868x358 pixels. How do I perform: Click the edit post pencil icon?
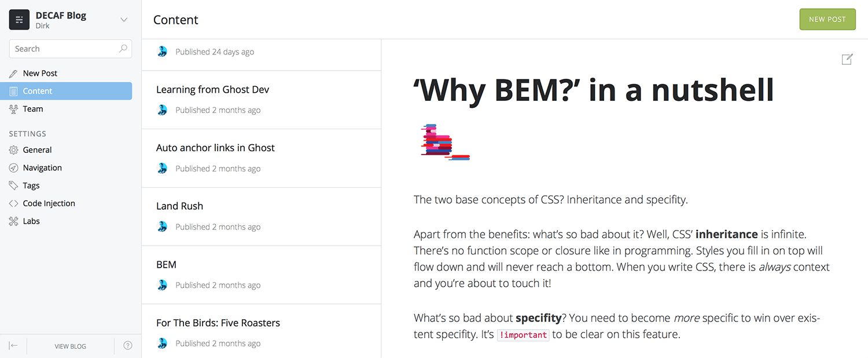click(847, 59)
